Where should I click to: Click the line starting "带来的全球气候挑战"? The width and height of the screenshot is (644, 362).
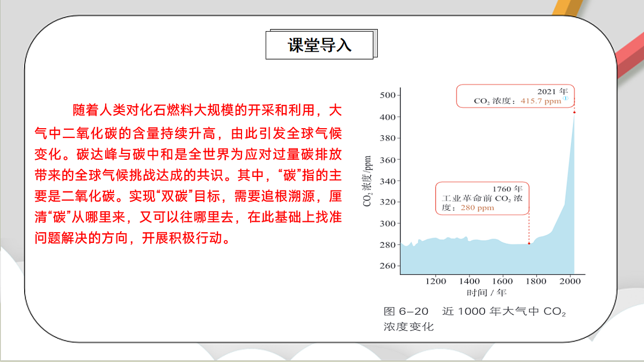coord(188,174)
